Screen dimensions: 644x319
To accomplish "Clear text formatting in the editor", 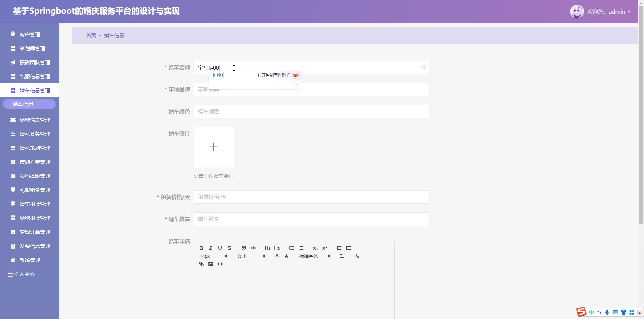I will [x=357, y=256].
